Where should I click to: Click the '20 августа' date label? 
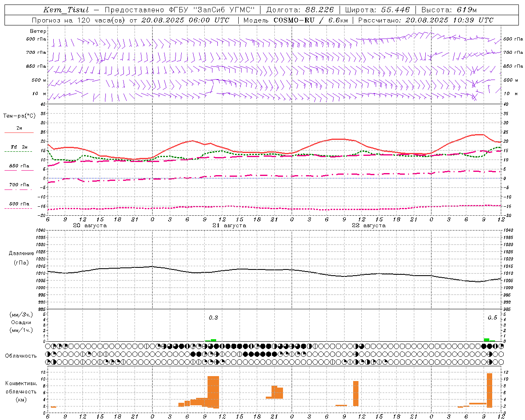pos(90,226)
